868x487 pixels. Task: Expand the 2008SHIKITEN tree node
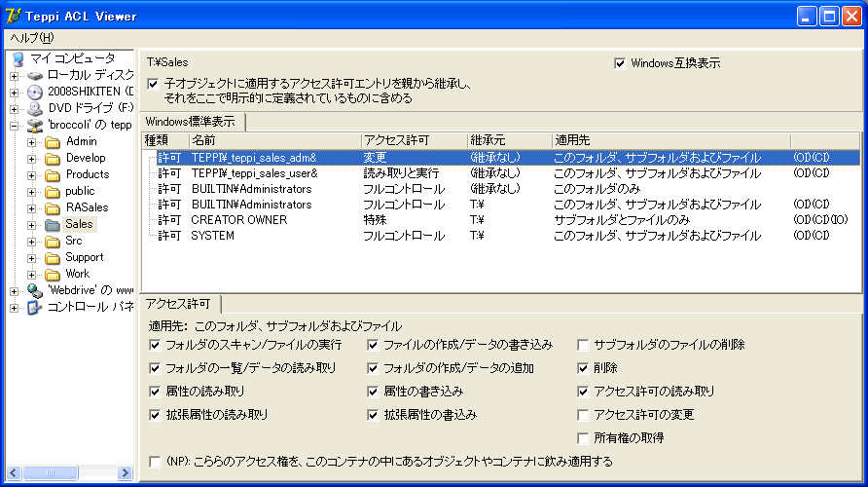tap(15, 93)
